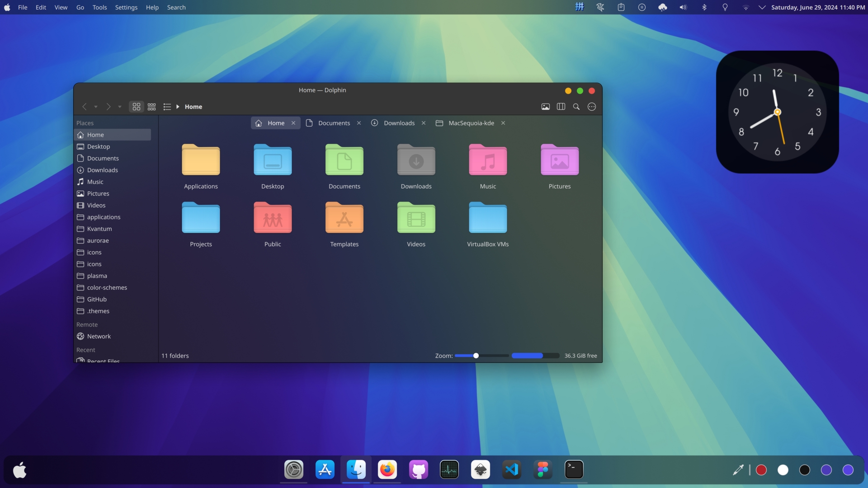
Task: Switch to Details view mode
Action: click(167, 107)
